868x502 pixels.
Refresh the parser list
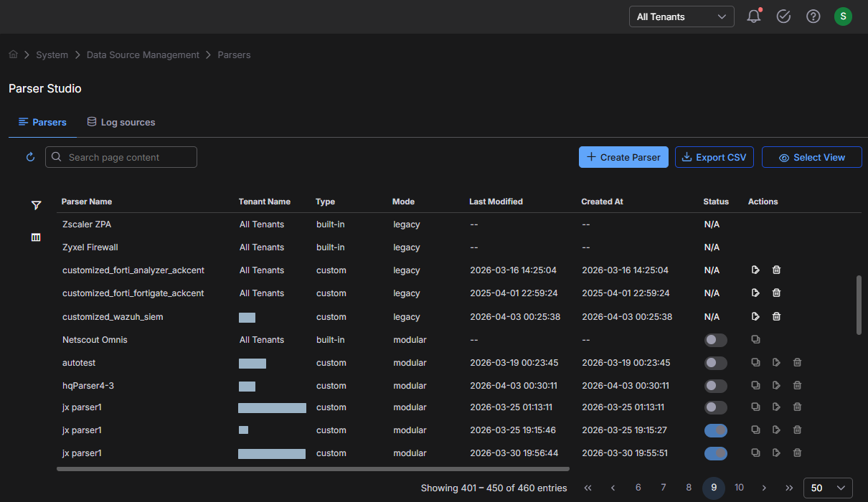click(x=30, y=157)
